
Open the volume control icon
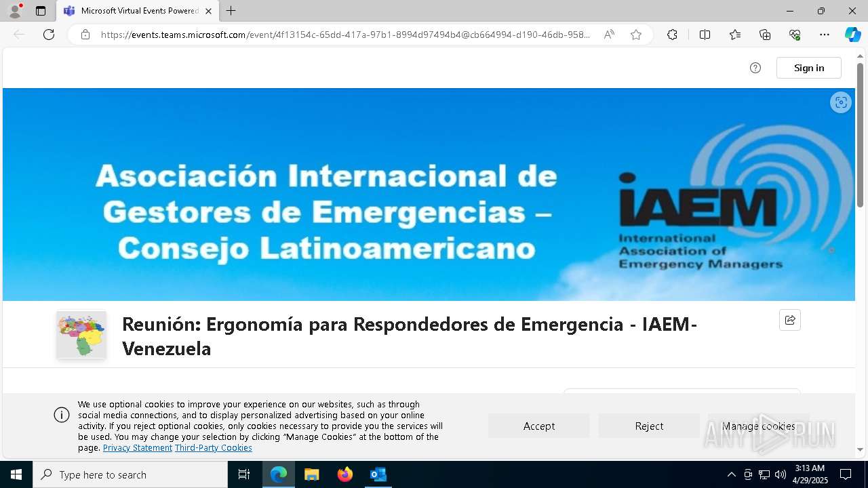pyautogui.click(x=781, y=474)
